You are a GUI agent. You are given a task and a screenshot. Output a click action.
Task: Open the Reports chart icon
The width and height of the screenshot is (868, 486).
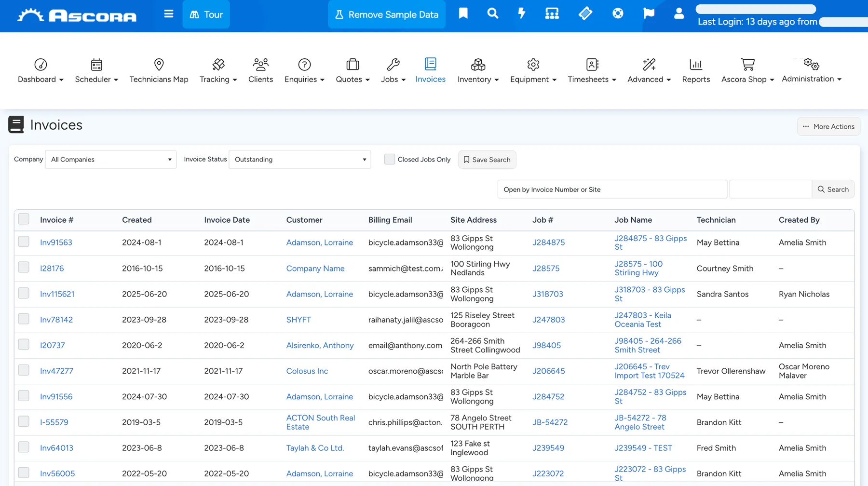pyautogui.click(x=696, y=64)
